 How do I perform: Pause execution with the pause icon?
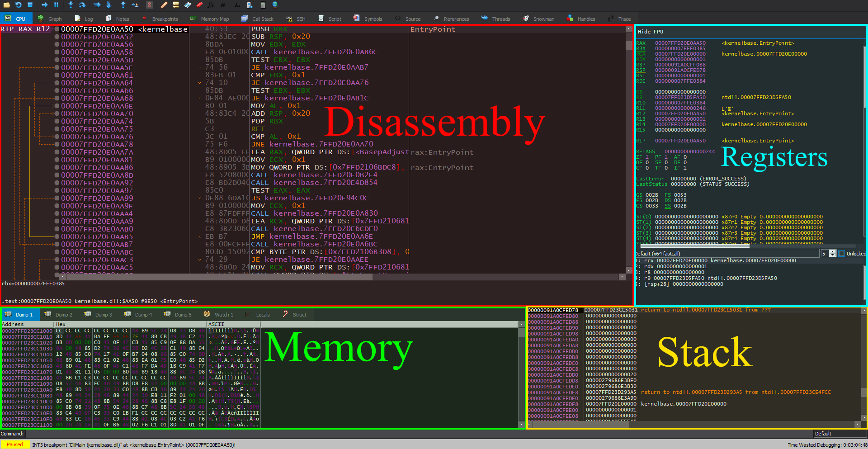[x=57, y=5]
